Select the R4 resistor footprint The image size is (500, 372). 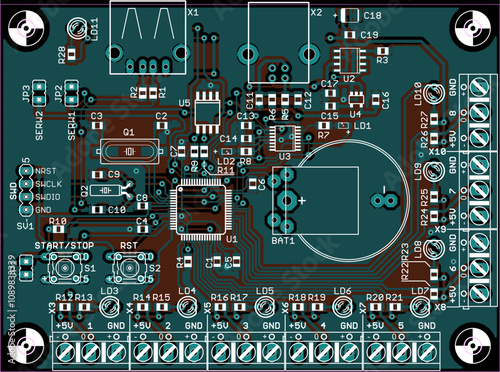point(188,261)
